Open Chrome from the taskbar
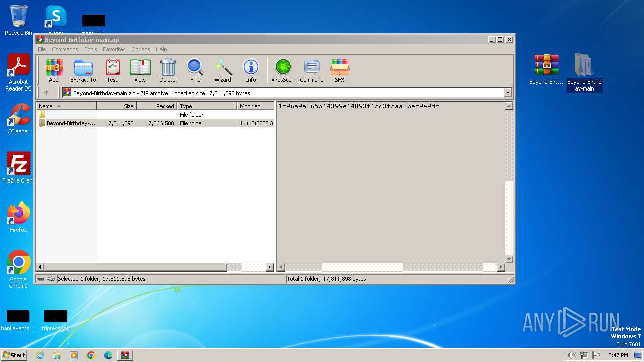The image size is (644, 362). (x=91, y=355)
